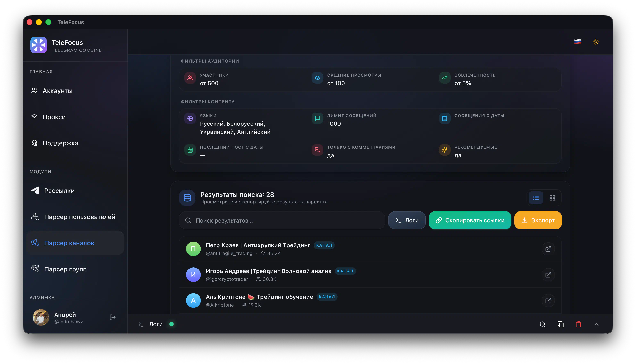636x364 pixels.
Task: Open the Логи button beside the search field
Action: click(x=407, y=220)
